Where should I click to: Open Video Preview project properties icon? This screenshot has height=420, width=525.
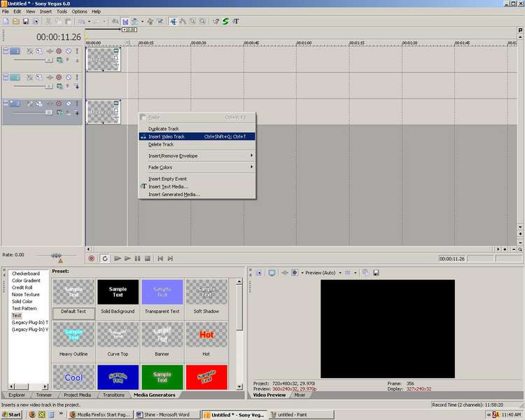click(x=259, y=273)
